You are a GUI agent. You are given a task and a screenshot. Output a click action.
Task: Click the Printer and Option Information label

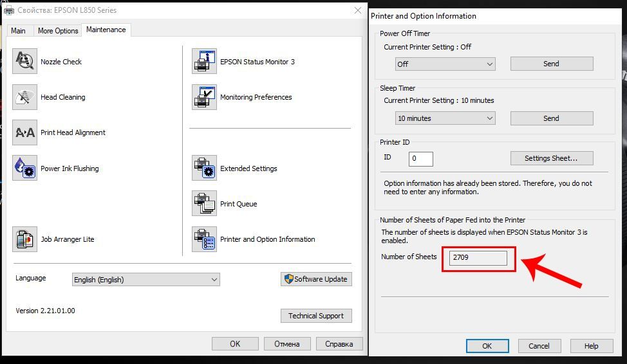point(268,239)
